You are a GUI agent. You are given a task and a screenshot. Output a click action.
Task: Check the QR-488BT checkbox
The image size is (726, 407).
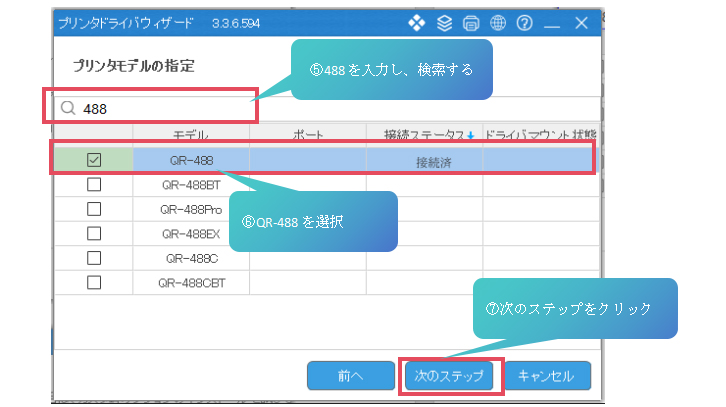pyautogui.click(x=94, y=185)
